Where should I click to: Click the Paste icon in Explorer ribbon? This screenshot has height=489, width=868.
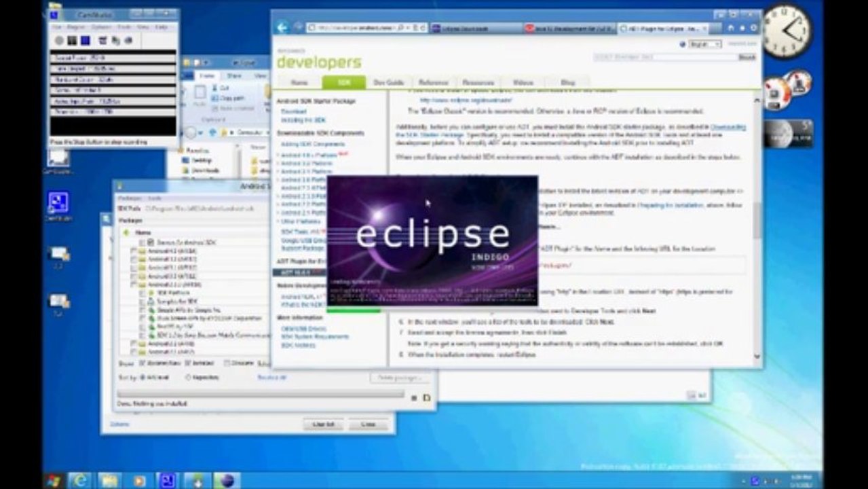coord(200,94)
